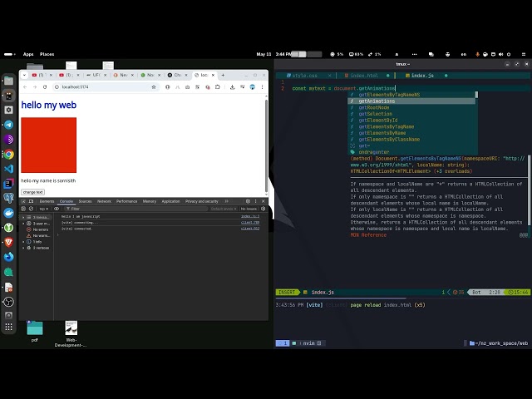The image size is (532, 399).
Task: Launch Google Chrome from the dock
Action: pyautogui.click(x=9, y=155)
